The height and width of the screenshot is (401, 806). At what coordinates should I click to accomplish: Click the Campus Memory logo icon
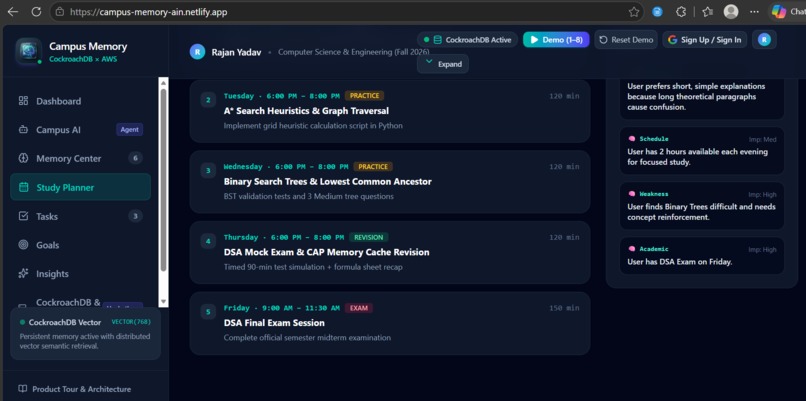click(x=28, y=51)
